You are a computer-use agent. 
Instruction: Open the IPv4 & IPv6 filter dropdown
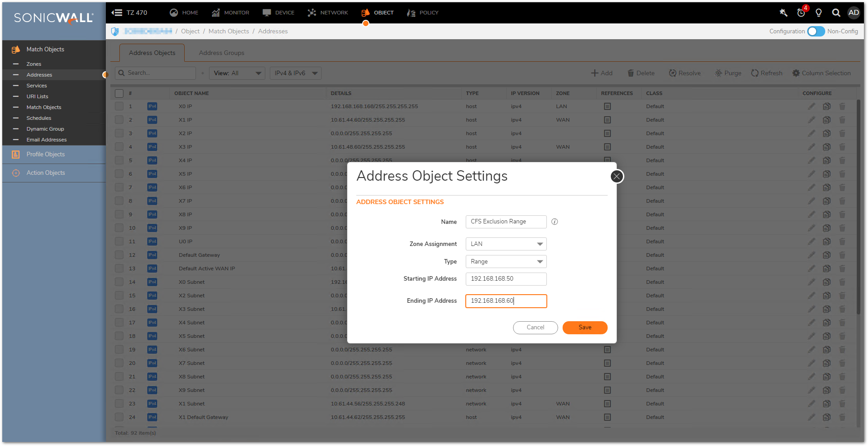click(x=295, y=73)
